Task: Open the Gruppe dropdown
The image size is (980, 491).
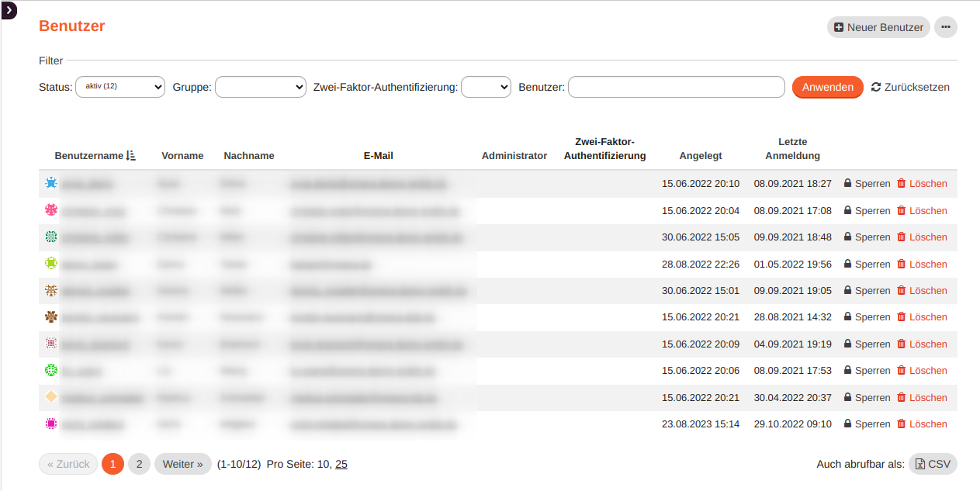Action: pos(260,87)
